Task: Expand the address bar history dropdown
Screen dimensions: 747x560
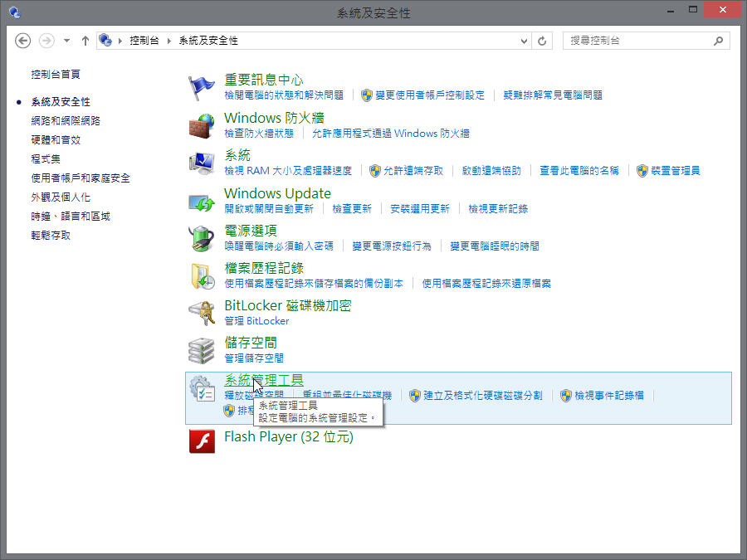Action: pyautogui.click(x=524, y=41)
